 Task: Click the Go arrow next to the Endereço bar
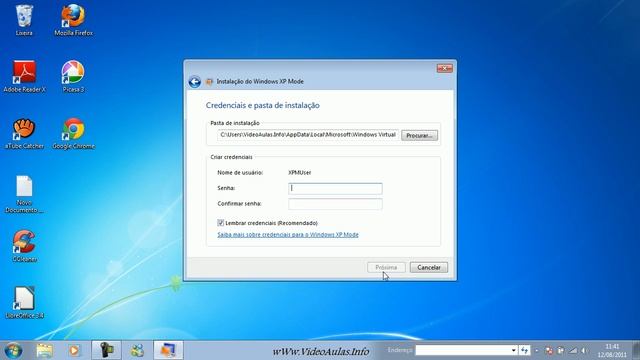pyautogui.click(x=524, y=350)
